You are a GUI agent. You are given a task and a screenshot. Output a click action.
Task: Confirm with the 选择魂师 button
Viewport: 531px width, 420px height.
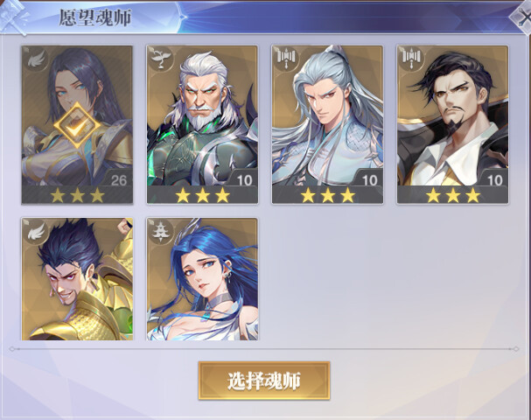(264, 381)
